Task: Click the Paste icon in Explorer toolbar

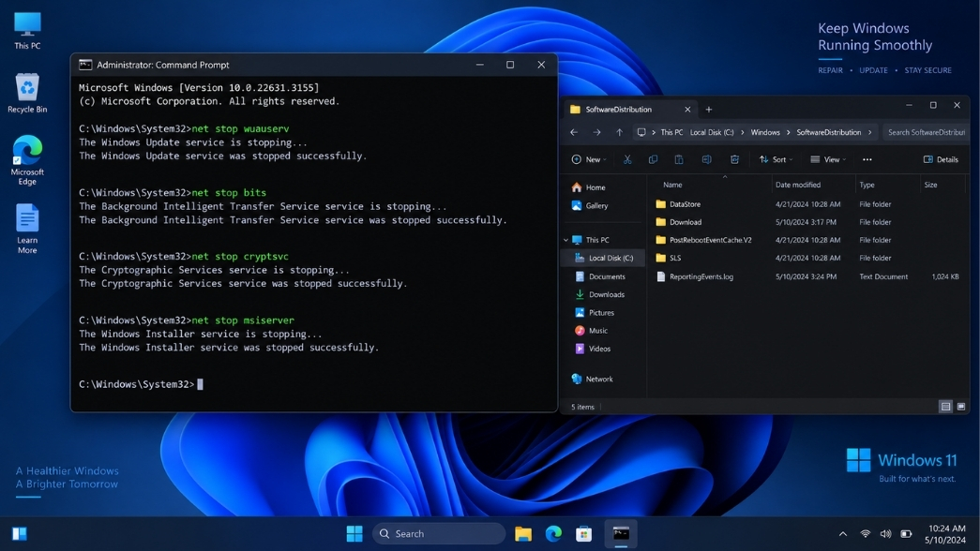Action: click(679, 160)
